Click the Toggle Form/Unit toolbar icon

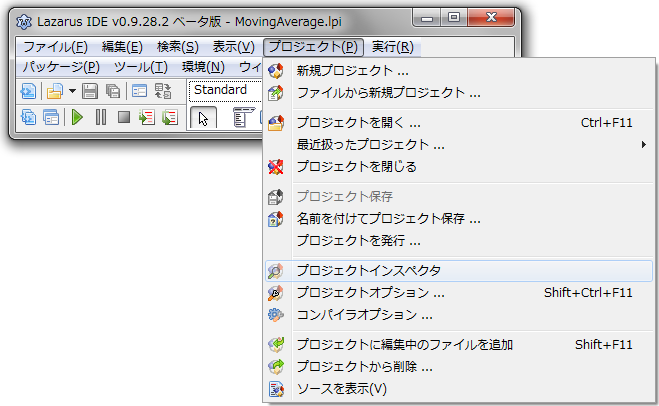[163, 91]
